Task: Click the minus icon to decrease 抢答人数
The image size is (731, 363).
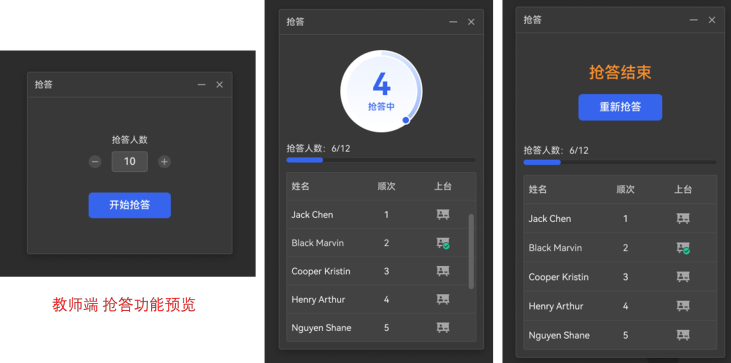Action: (x=95, y=162)
